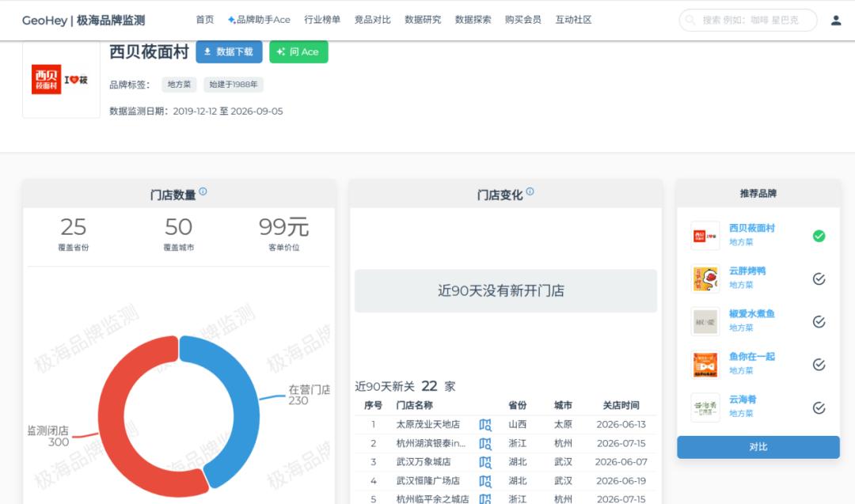Open 购买会员 page
The height and width of the screenshot is (504, 855).
[523, 20]
